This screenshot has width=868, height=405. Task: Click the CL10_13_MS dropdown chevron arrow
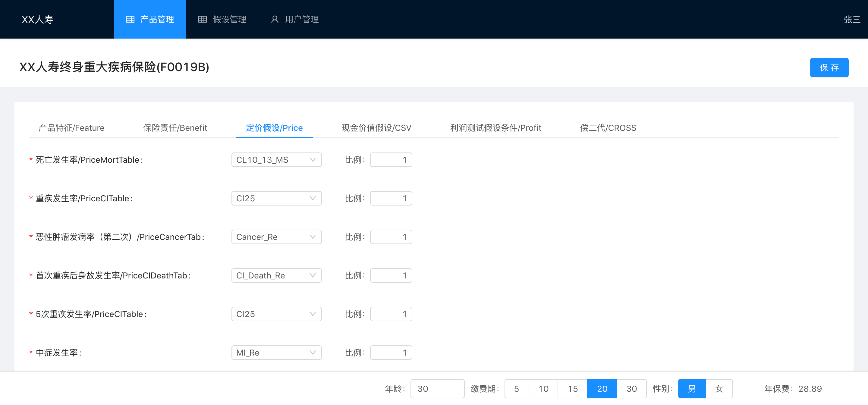pyautogui.click(x=313, y=160)
